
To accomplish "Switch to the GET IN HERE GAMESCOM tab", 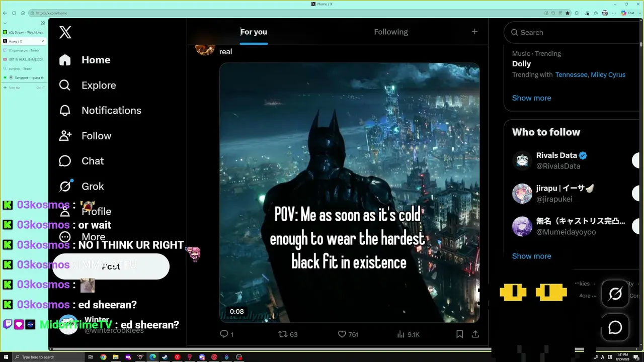I will point(24,59).
